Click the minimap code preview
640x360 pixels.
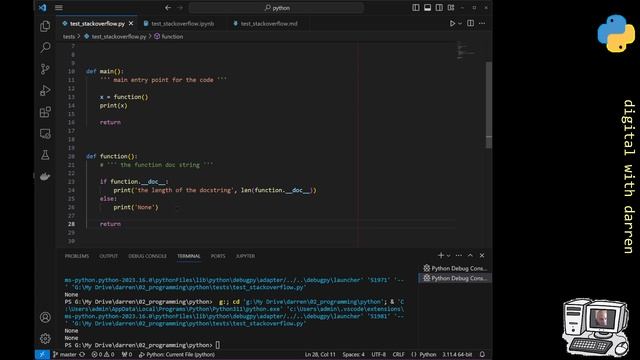[466, 50]
